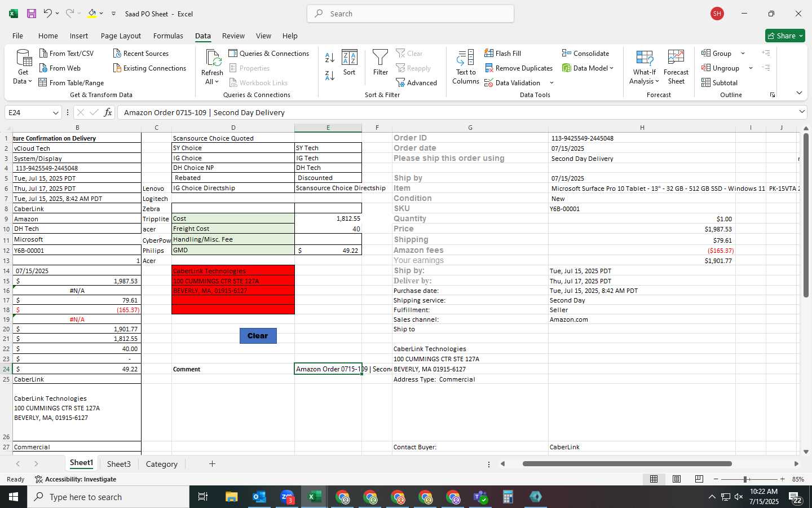Open Consolidate tool
Screen dimensions: 812x508
click(586, 53)
